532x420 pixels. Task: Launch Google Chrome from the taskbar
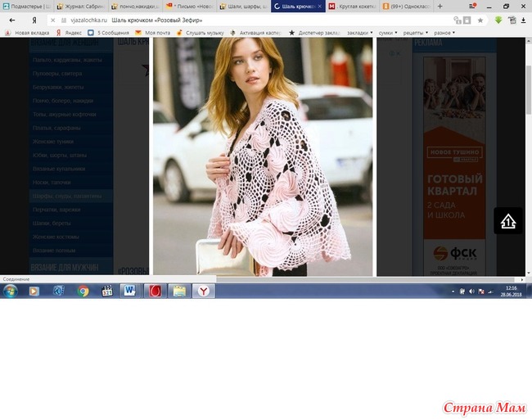pyautogui.click(x=83, y=291)
